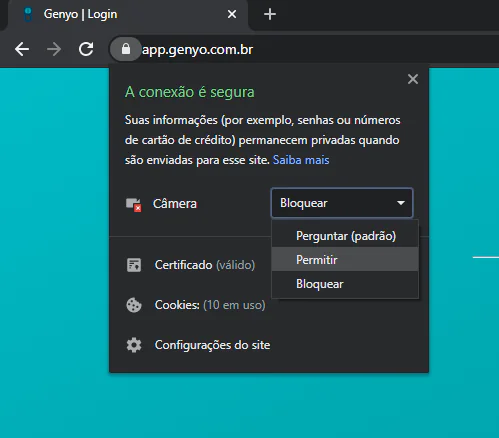
Task: Reload the page with the refresh icon
Action: coord(86,49)
